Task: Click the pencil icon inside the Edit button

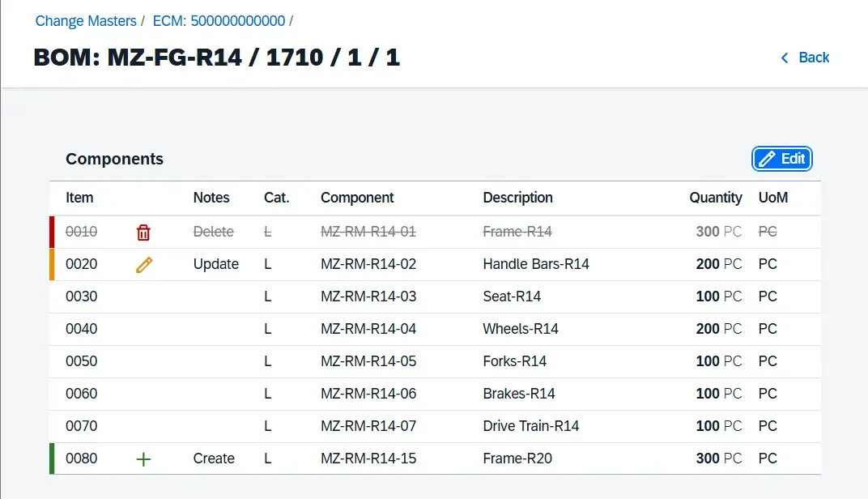Action: click(x=767, y=159)
